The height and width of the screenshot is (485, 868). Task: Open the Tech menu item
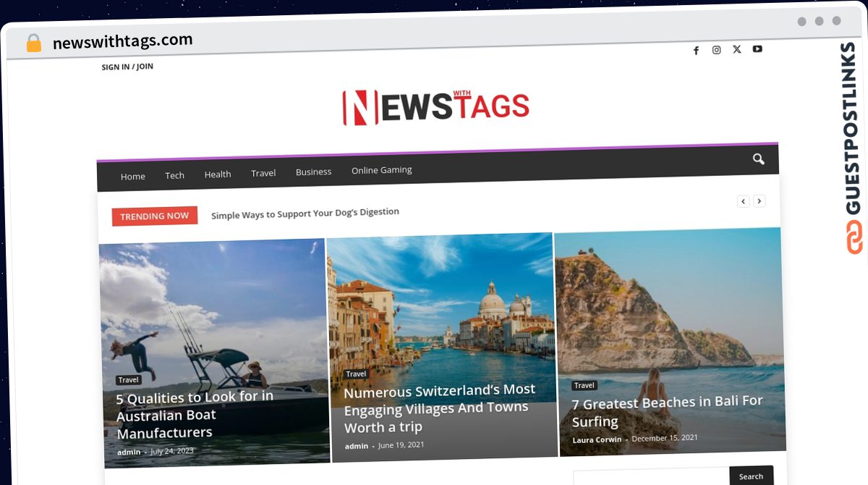point(174,175)
